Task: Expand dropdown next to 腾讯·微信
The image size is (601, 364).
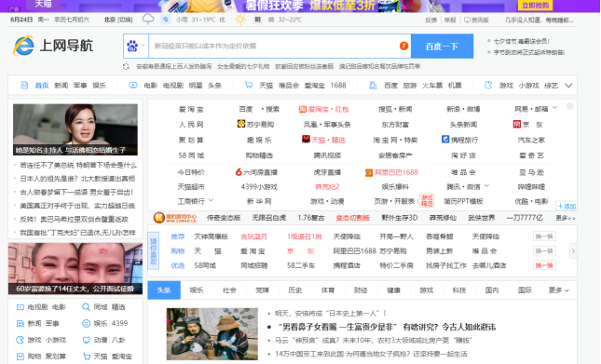Action: pyautogui.click(x=486, y=186)
